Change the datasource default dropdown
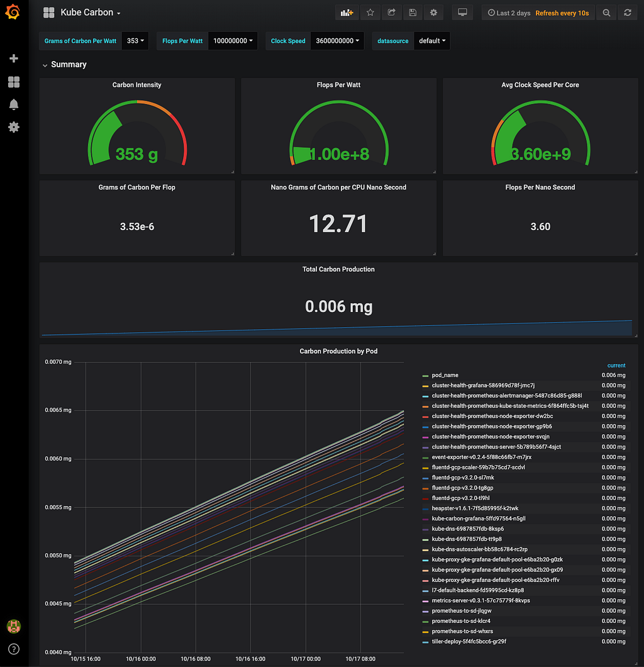 [432, 41]
